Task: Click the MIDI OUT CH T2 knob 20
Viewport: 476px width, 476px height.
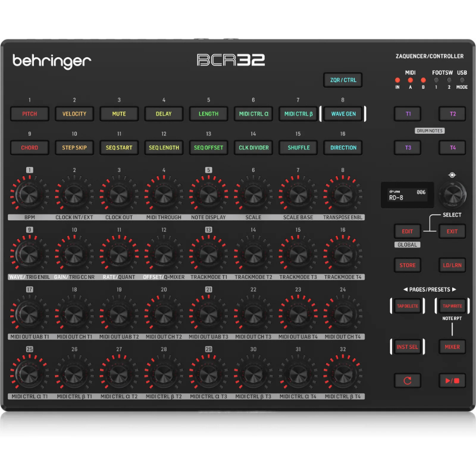Action: [163, 314]
